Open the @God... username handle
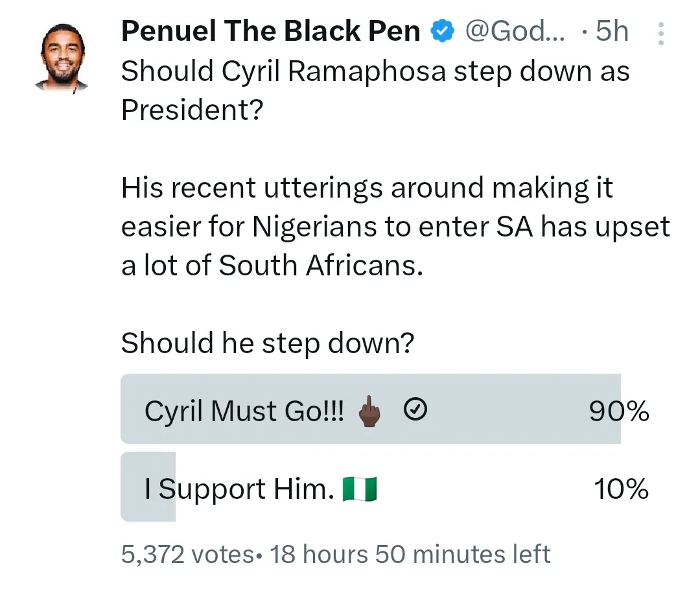The image size is (700, 600). pyautogui.click(x=515, y=31)
